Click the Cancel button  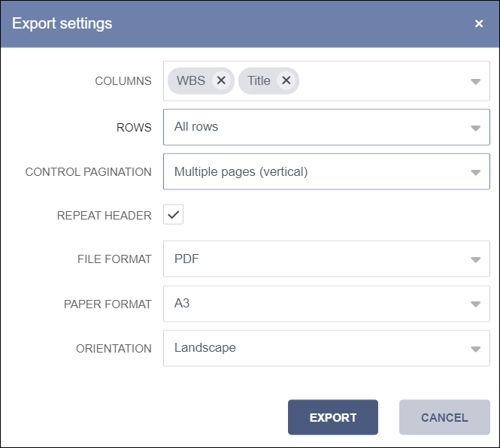pos(444,417)
